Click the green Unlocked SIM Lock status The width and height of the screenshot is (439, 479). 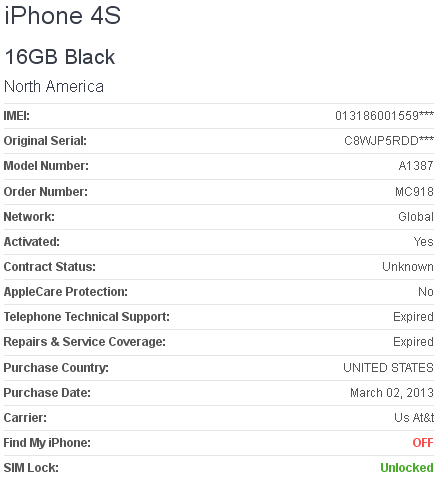(407, 468)
